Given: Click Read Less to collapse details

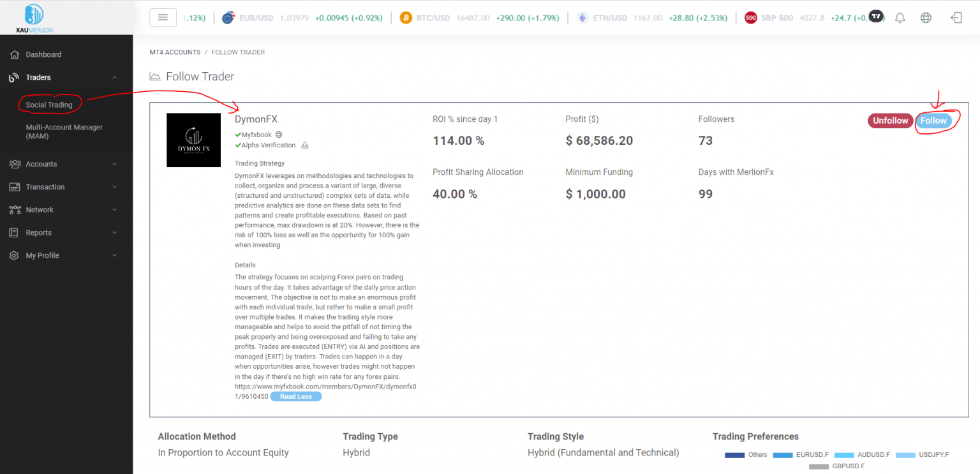Looking at the screenshot, I should [x=296, y=396].
